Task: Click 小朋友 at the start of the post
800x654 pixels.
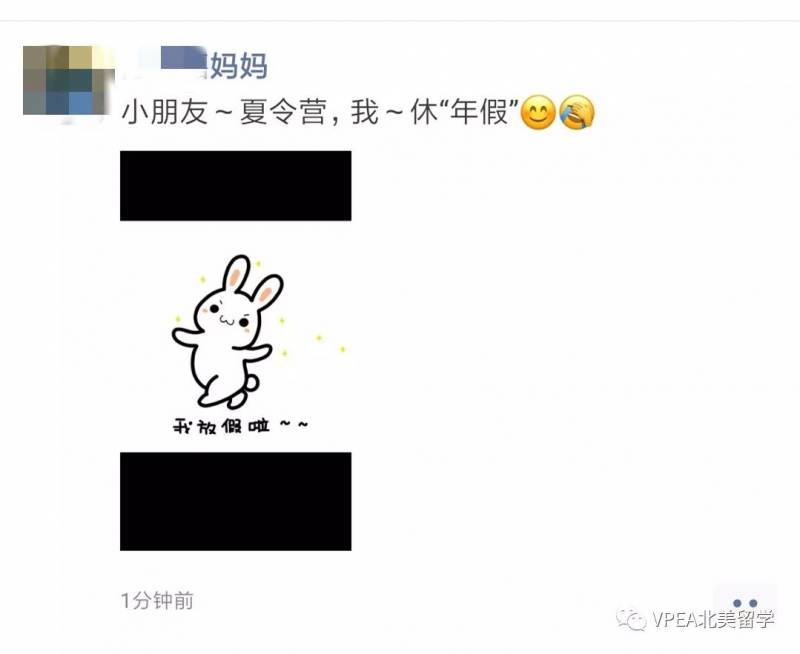Action: coord(165,112)
